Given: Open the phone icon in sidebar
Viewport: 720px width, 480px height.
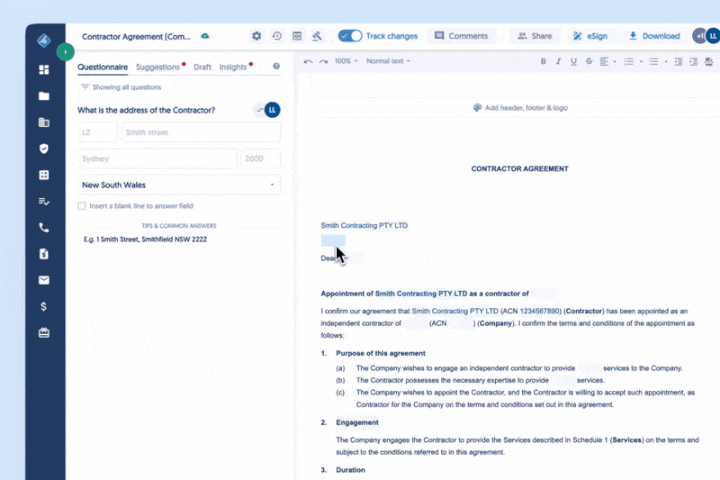Looking at the screenshot, I should tap(44, 227).
